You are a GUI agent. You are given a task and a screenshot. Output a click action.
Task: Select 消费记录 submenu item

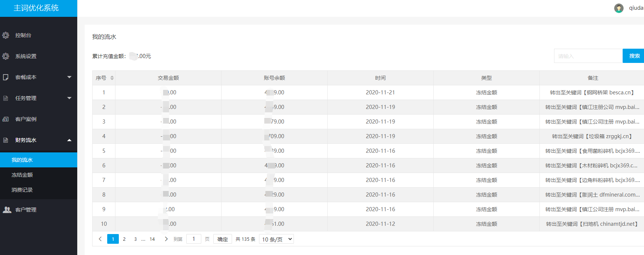(39, 190)
